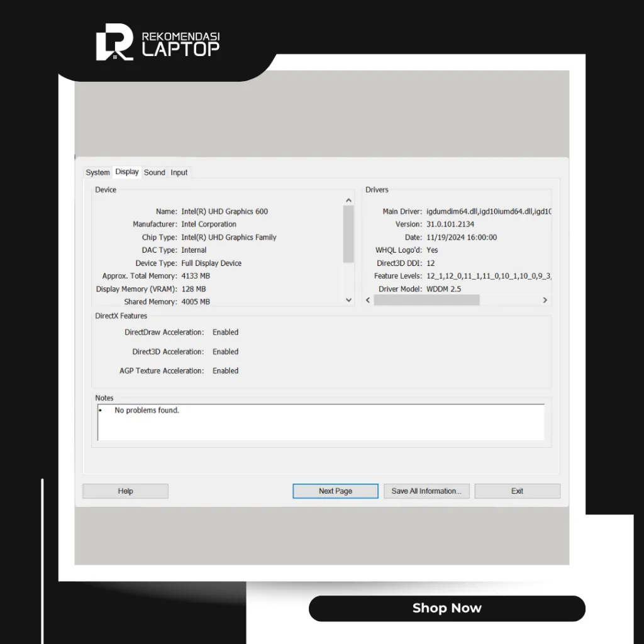Click the Shop Now button
This screenshot has height=644, width=644.
(x=447, y=608)
